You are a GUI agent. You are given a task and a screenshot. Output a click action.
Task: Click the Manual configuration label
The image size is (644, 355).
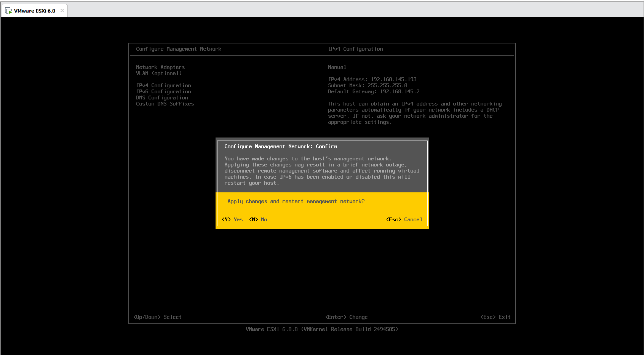337,67
